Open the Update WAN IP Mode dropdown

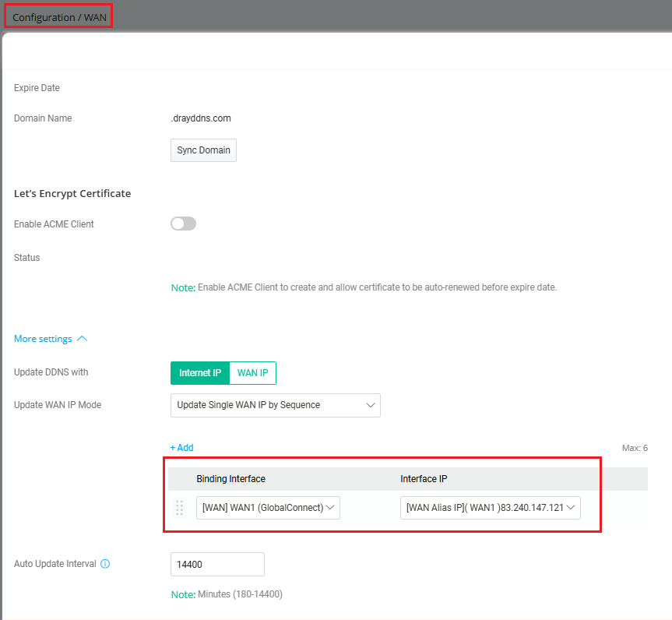click(x=275, y=405)
